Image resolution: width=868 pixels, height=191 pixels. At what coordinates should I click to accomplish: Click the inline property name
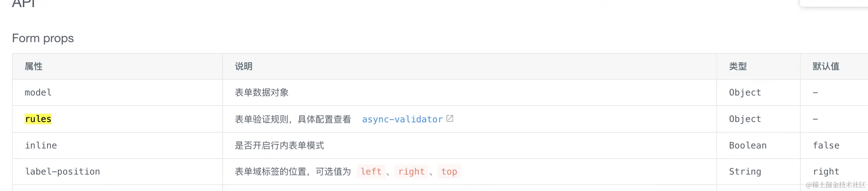(41, 145)
